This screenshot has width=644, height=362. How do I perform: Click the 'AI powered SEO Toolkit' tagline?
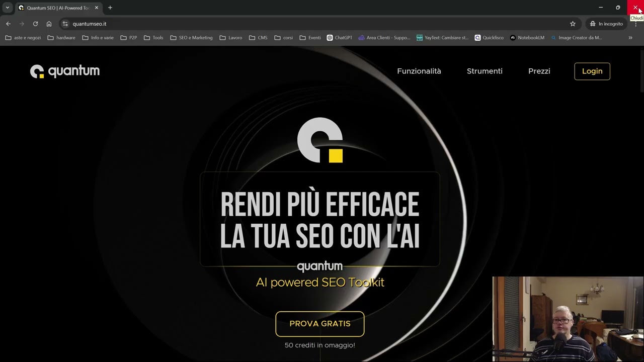click(x=320, y=282)
